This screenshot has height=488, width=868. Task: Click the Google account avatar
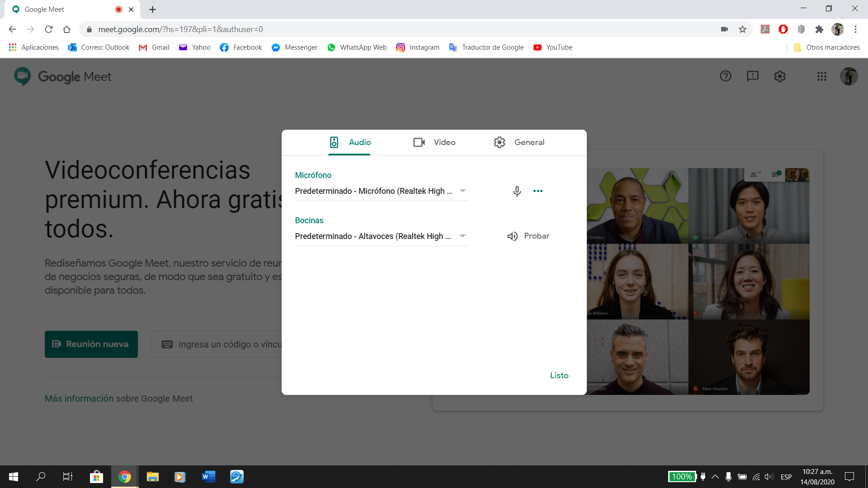click(x=849, y=76)
